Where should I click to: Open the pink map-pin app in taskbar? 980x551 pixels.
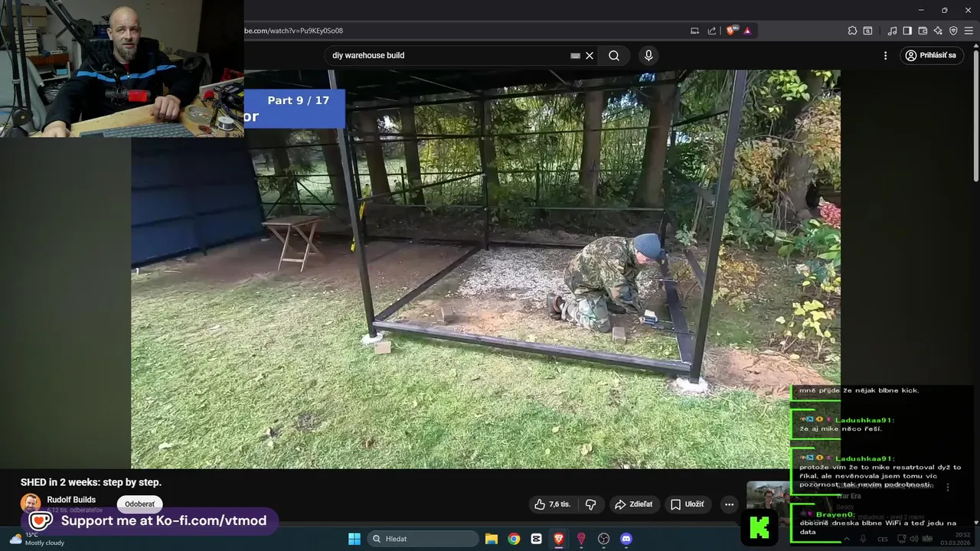(x=581, y=539)
